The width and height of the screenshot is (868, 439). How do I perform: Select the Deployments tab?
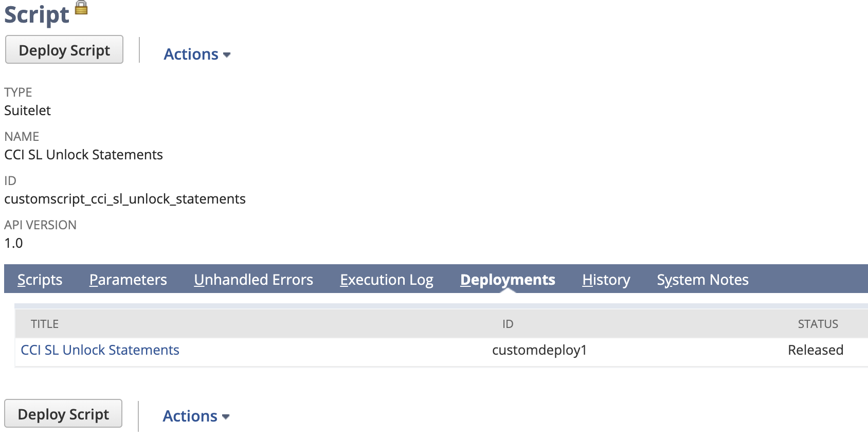[508, 280]
